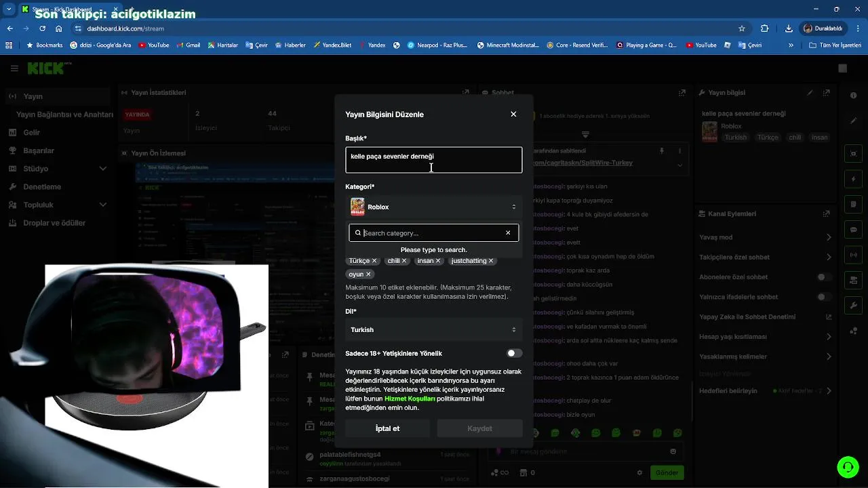This screenshot has width=868, height=488.
Task: Click the lightning bolt icon in right toolbar
Action: (854, 179)
